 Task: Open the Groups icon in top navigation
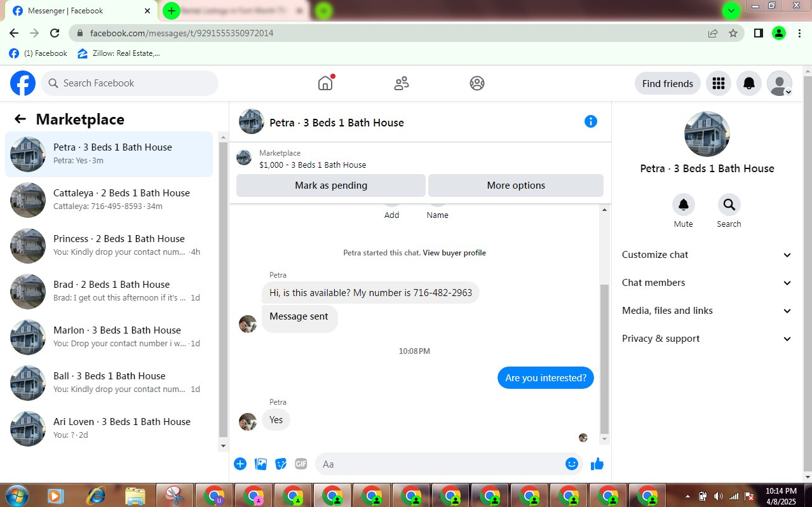pos(477,83)
